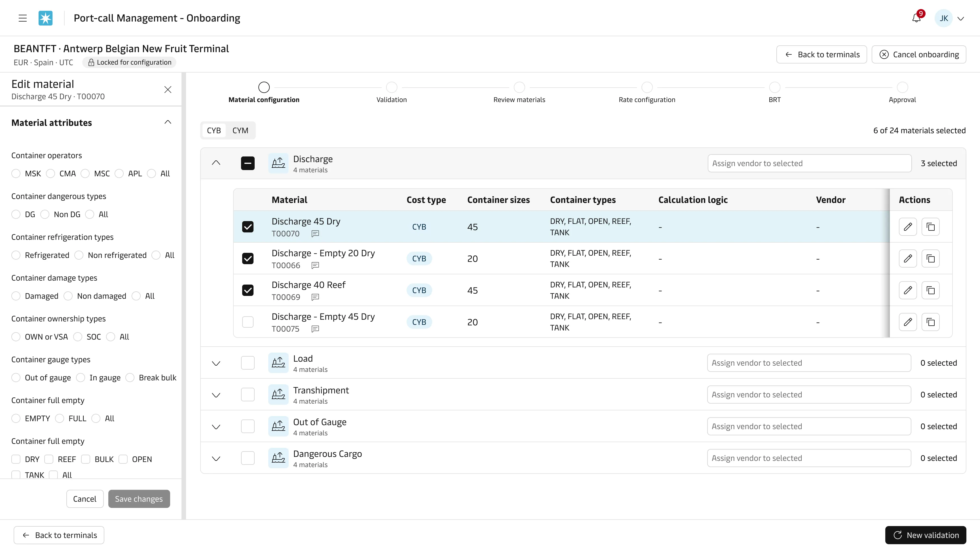Check the REEF container type checkbox
This screenshot has width=980, height=551.
pyautogui.click(x=49, y=459)
